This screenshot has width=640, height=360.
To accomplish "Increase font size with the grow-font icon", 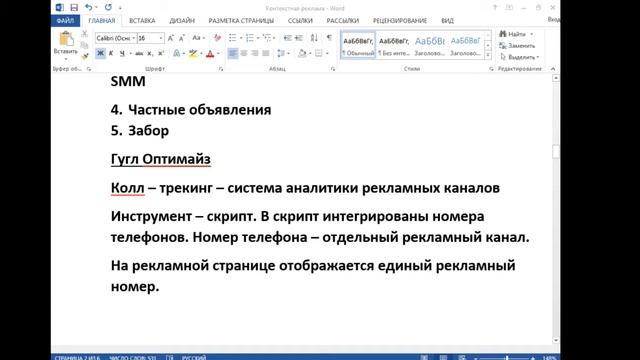I will (x=171, y=38).
